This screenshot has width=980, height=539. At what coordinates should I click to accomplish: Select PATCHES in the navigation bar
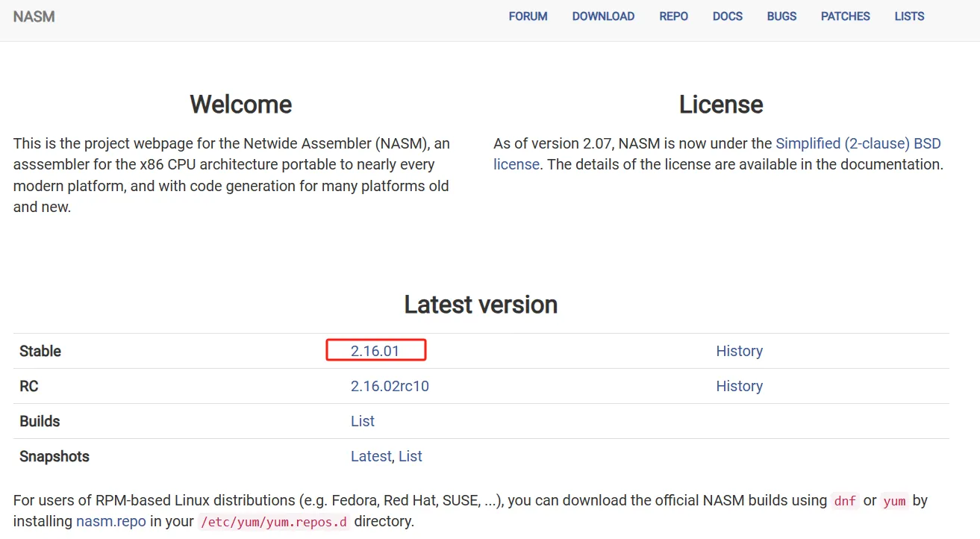[x=845, y=16]
